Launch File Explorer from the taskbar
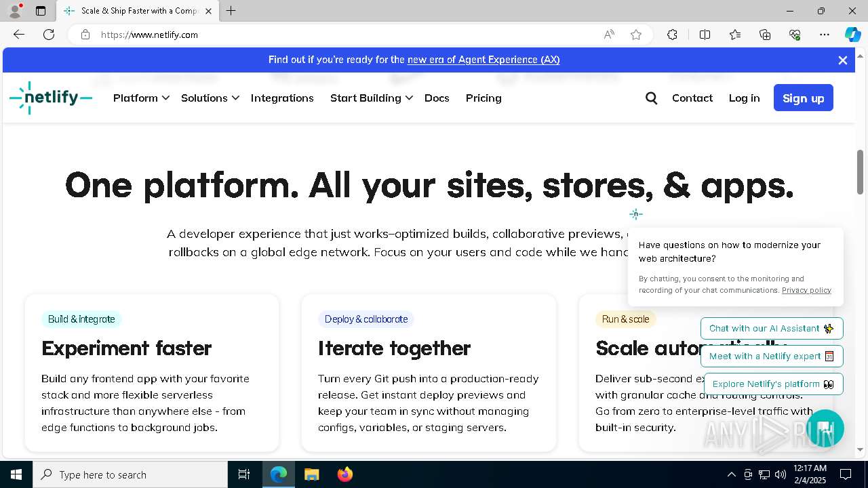This screenshot has width=868, height=488. 311,474
